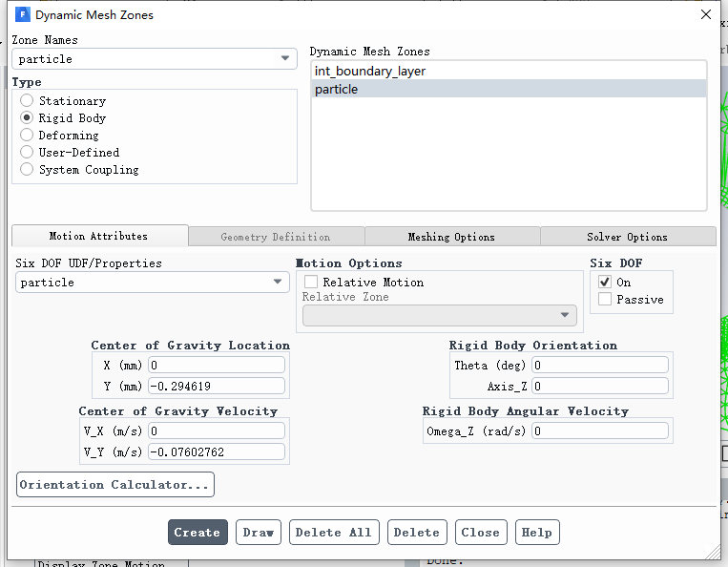Select the User-Defined type option
The image size is (728, 567).
[27, 153]
